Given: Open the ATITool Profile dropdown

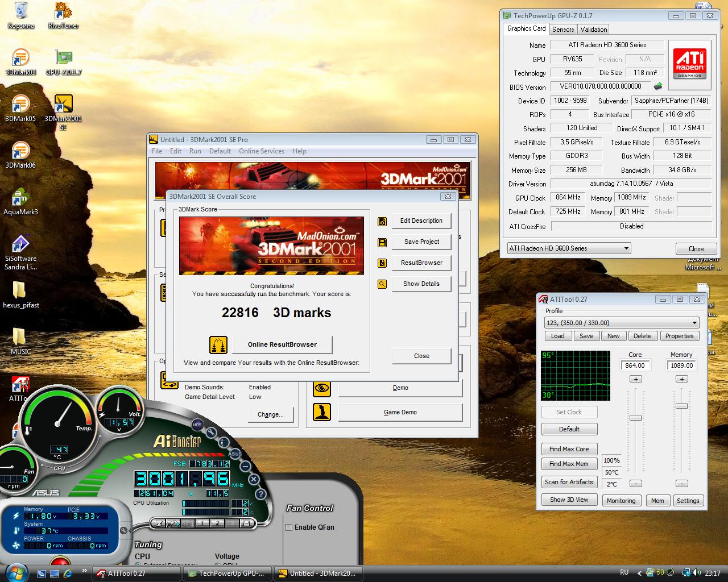Looking at the screenshot, I should [x=622, y=322].
